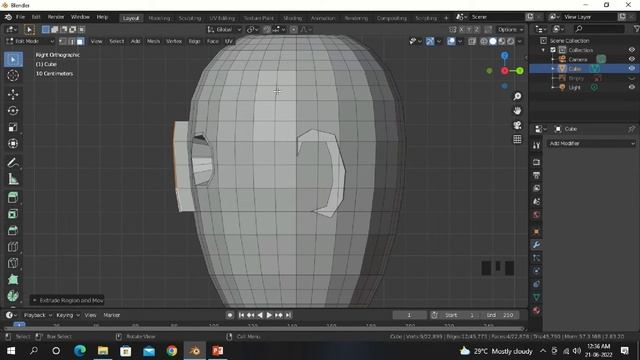Open the Options dropdown
This screenshot has width=640, height=360.
(510, 29)
